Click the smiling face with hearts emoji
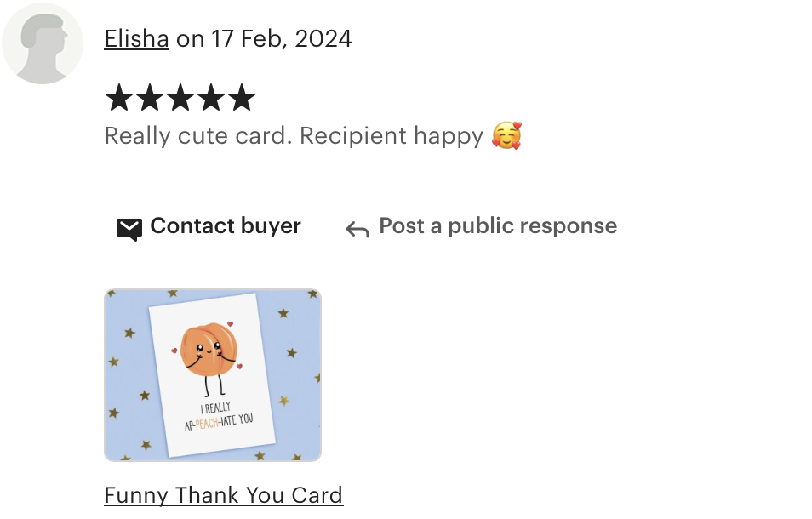The image size is (812, 519). [x=506, y=135]
